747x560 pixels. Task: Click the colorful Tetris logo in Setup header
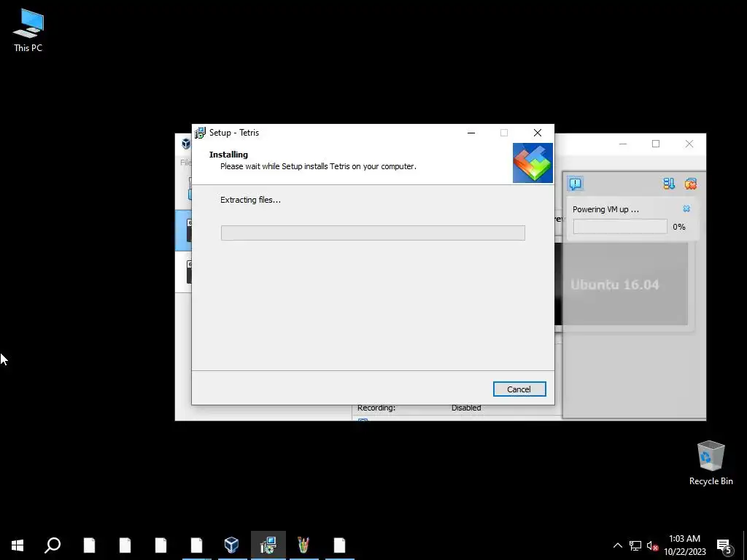533,163
